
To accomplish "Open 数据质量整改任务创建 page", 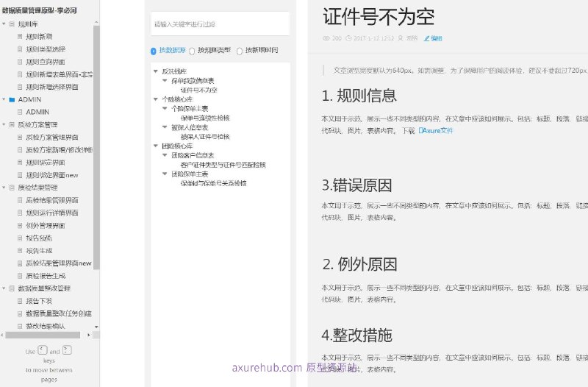I will (59, 313).
